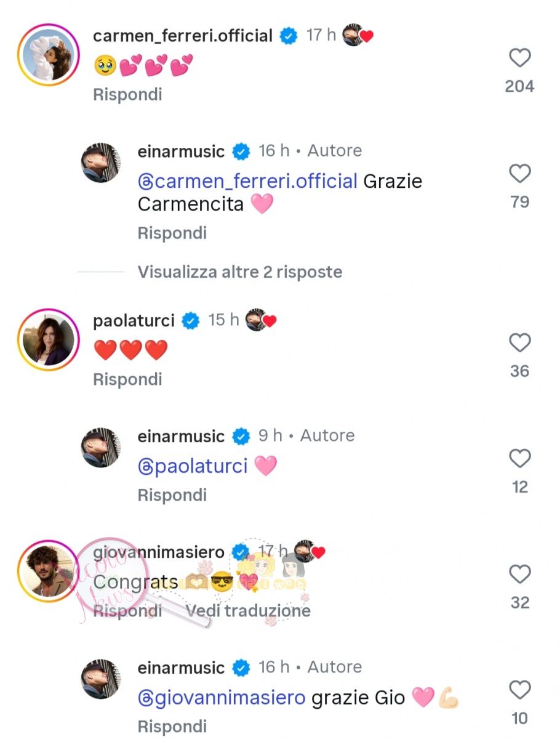Open the carmen_ferreri.official username link
The width and height of the screenshot is (560, 739).
coord(183,36)
